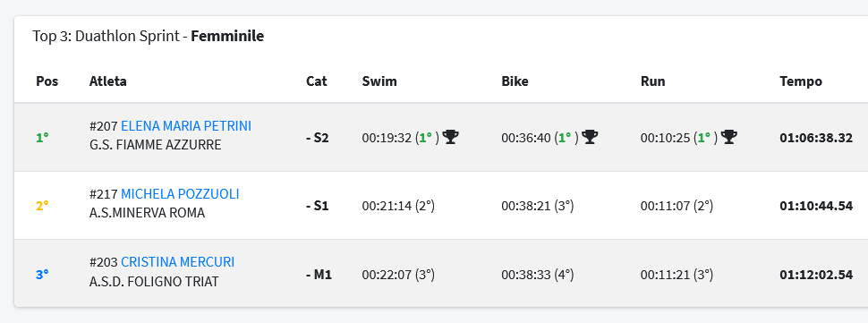Click total time 01:06:38.32
The width and height of the screenshot is (868, 323).
pyautogui.click(x=816, y=138)
